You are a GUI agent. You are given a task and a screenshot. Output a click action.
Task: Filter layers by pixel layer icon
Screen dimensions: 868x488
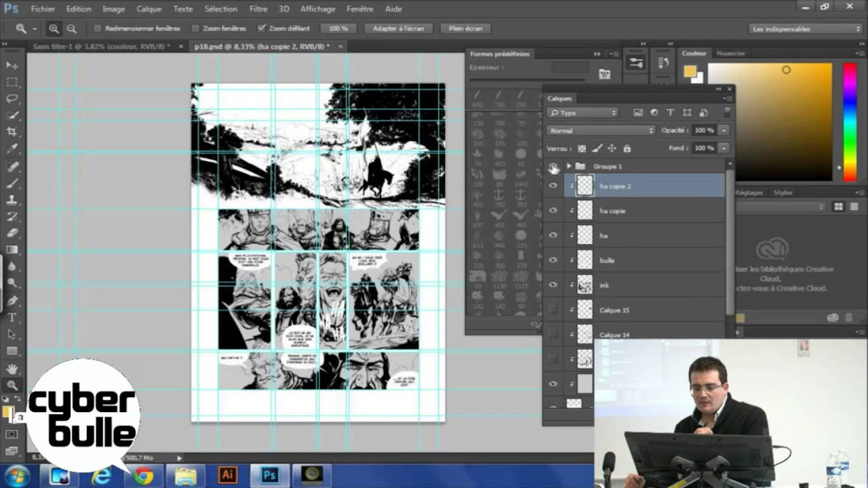point(637,113)
